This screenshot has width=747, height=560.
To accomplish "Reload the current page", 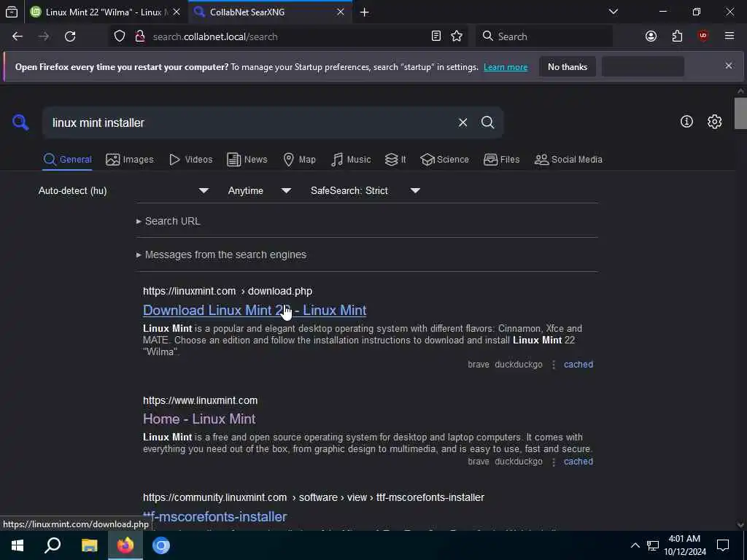I will tap(70, 36).
